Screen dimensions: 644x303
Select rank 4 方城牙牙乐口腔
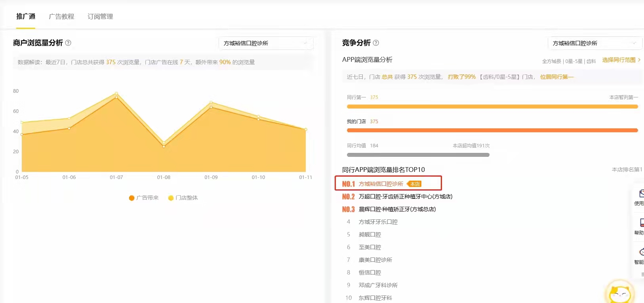coord(372,222)
